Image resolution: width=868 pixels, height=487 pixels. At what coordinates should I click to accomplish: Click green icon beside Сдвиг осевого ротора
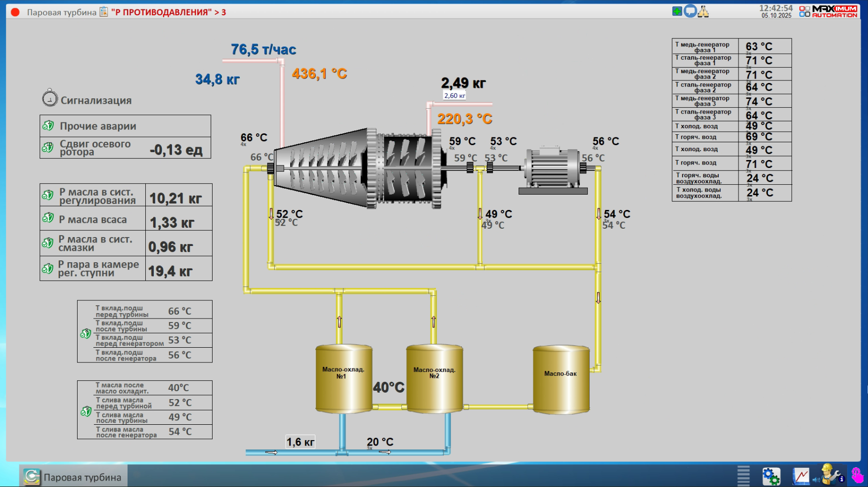48,147
